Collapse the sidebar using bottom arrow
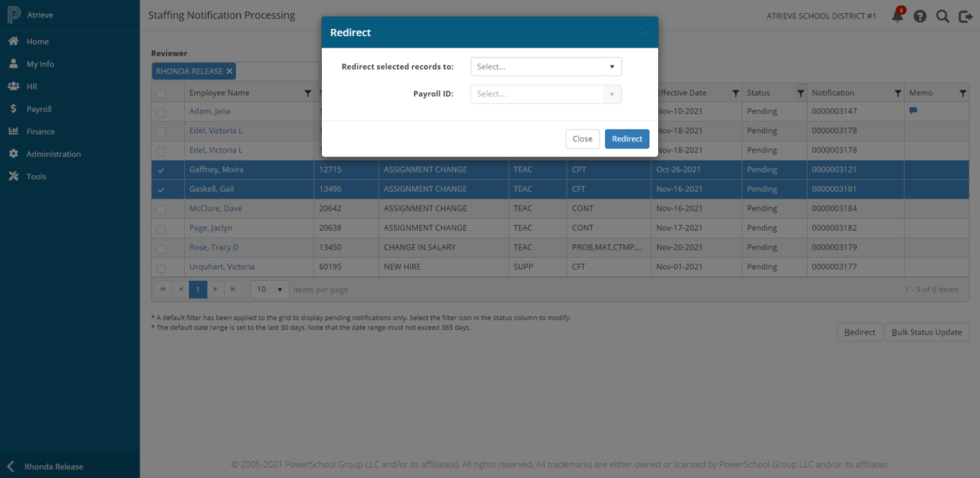 (x=11, y=466)
